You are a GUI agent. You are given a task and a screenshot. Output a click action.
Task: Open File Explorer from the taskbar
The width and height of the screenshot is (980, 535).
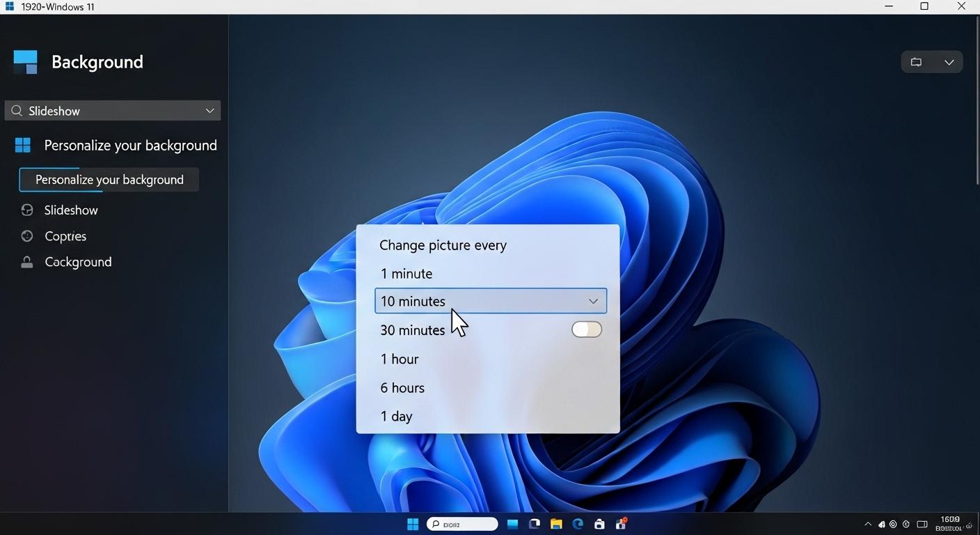555,523
